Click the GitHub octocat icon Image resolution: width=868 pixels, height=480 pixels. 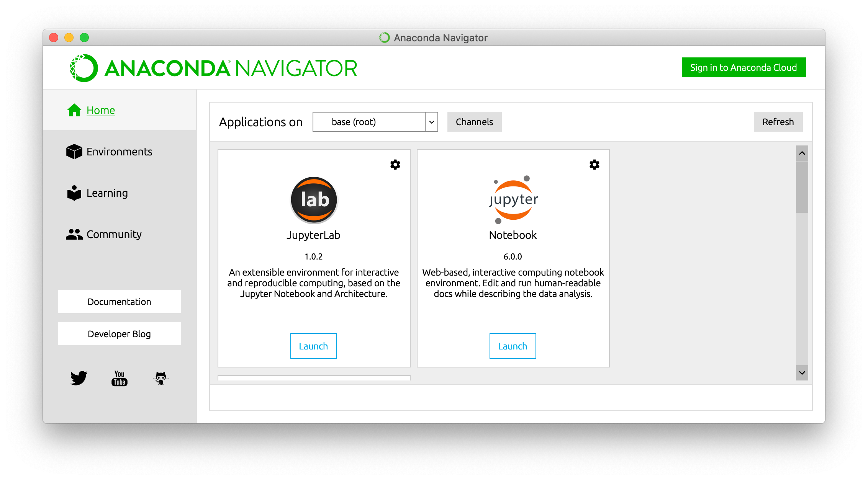coord(160,378)
